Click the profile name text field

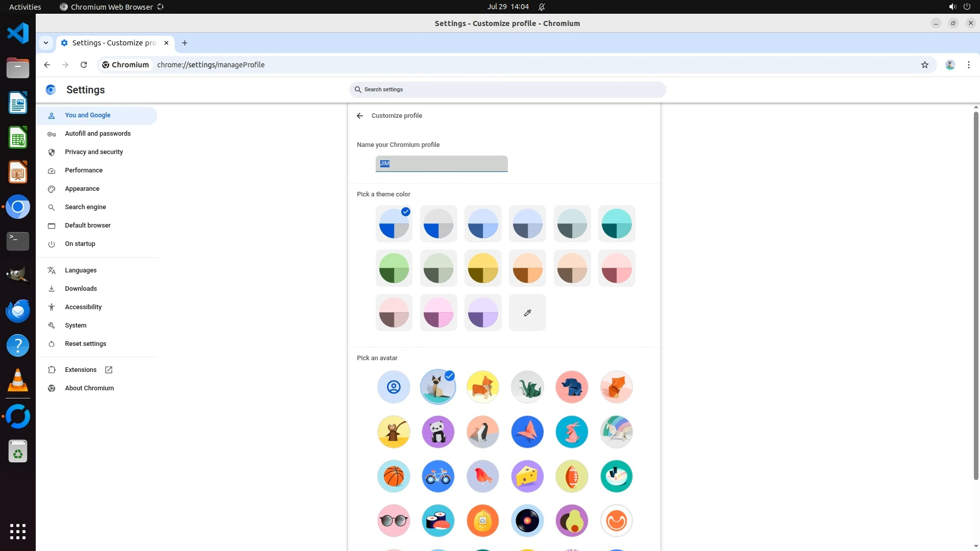(x=442, y=164)
